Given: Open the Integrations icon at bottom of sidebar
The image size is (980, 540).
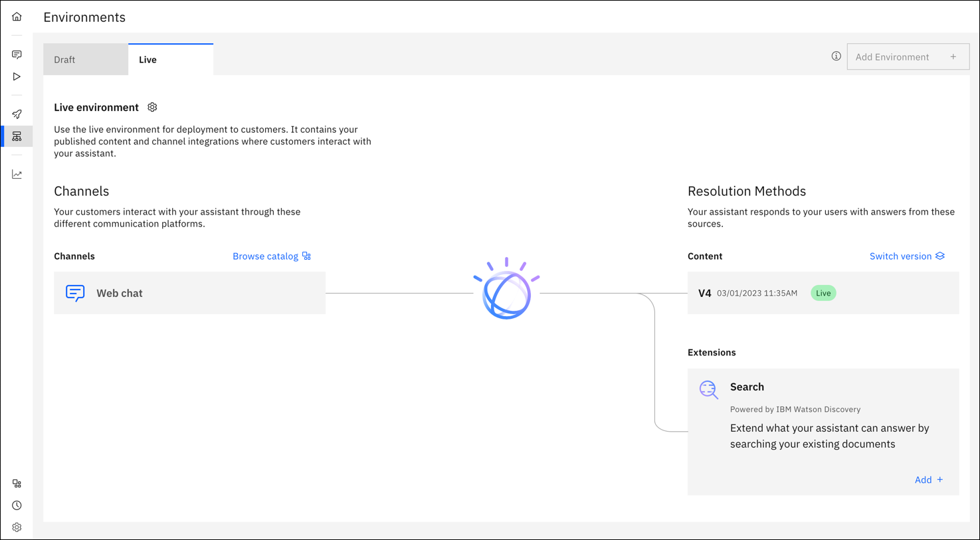Looking at the screenshot, I should tap(17, 483).
